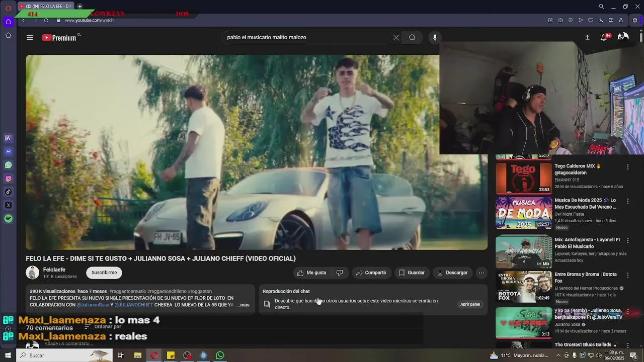
Task: Open Opera profile person icon
Action: [621, 20]
